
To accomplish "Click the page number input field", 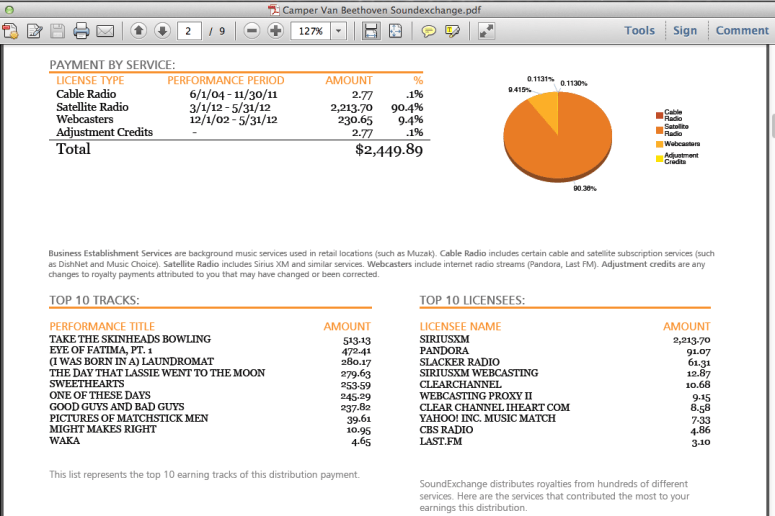I will (190, 31).
